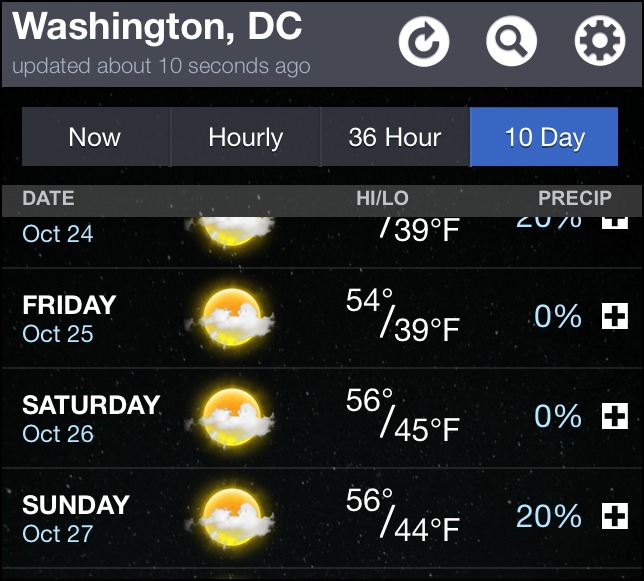Expand Saturday Oct 26 forecast details

pyautogui.click(x=614, y=417)
